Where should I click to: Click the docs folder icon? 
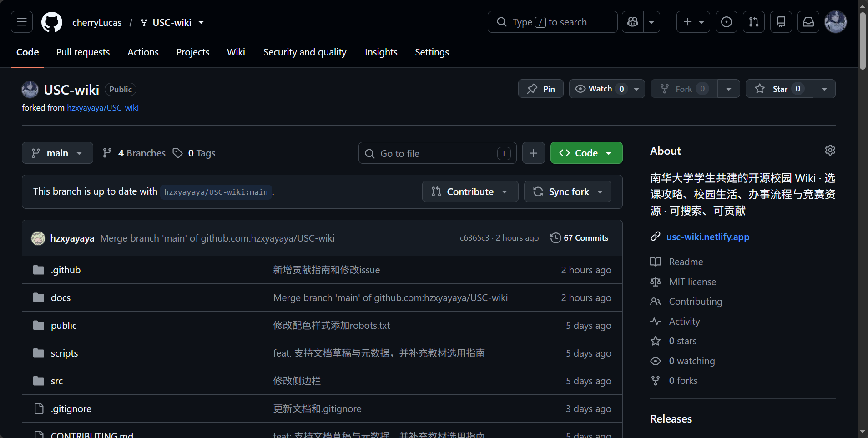click(39, 298)
